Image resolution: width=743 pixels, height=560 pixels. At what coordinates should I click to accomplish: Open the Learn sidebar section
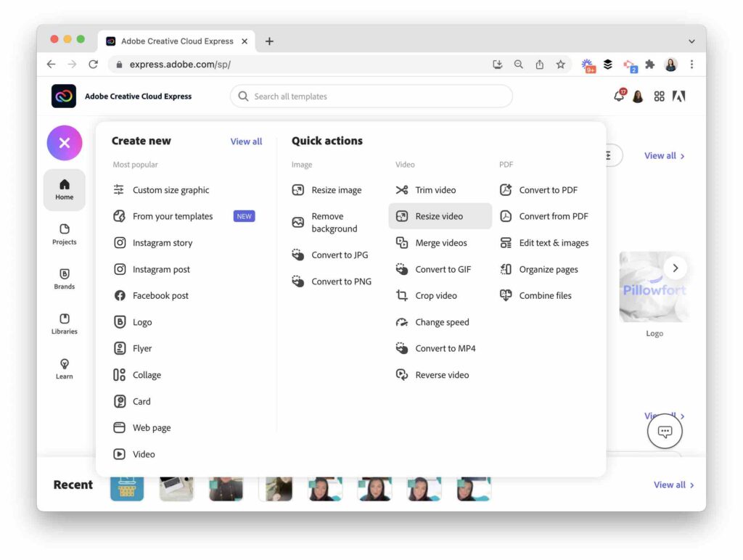[65, 368]
